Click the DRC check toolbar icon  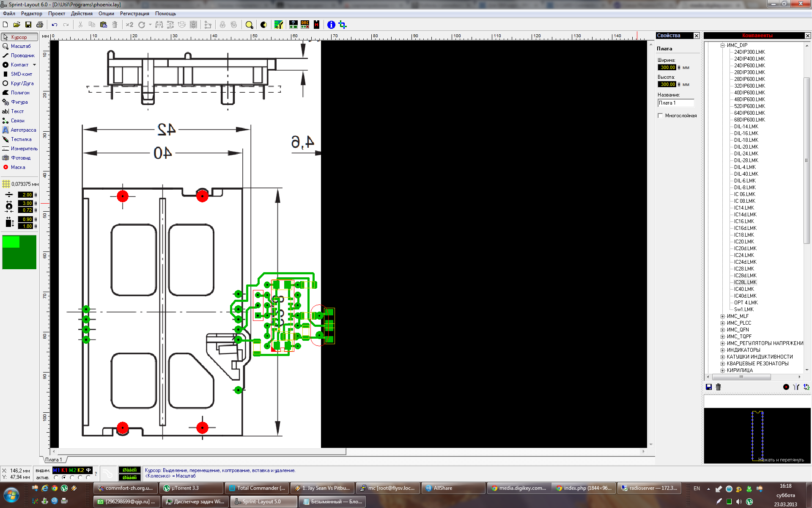pos(305,25)
